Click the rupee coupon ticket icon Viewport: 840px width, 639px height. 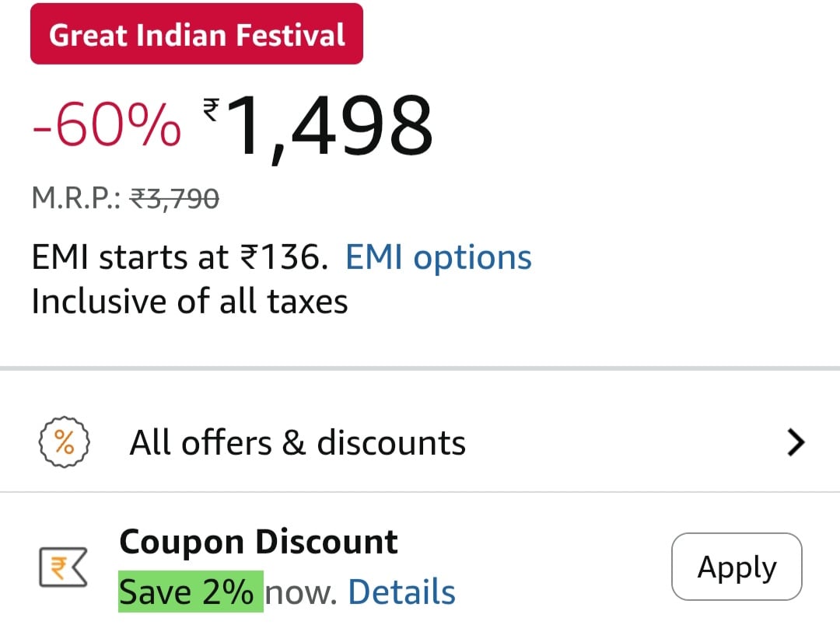(x=63, y=568)
